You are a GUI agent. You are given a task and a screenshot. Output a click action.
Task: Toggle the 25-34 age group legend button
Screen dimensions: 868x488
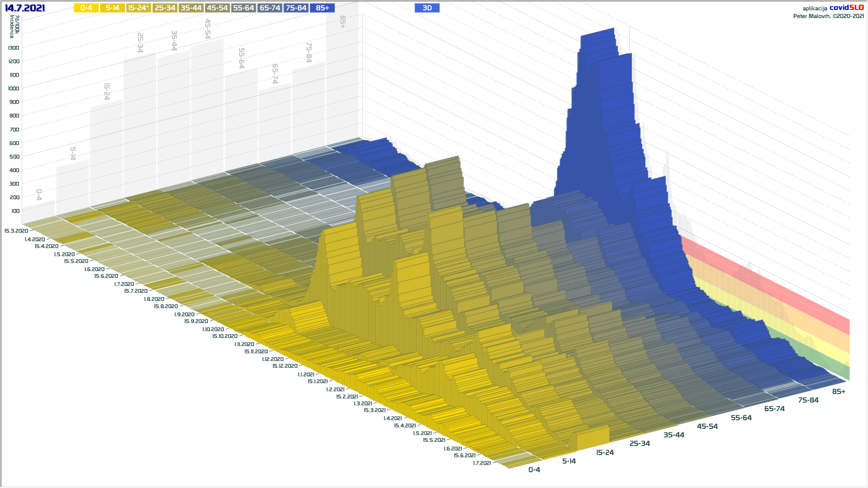[165, 8]
